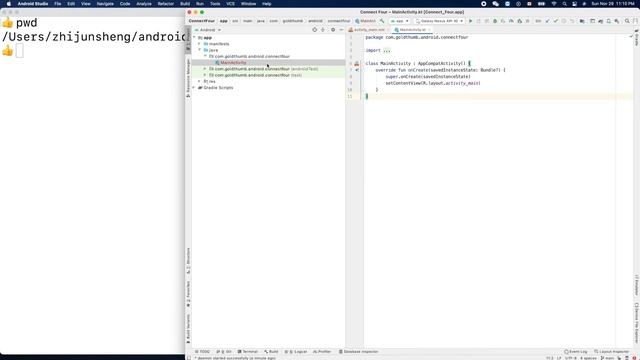This screenshot has height=360, width=640.
Task: Open Project panel gear settings
Action: (333, 30)
